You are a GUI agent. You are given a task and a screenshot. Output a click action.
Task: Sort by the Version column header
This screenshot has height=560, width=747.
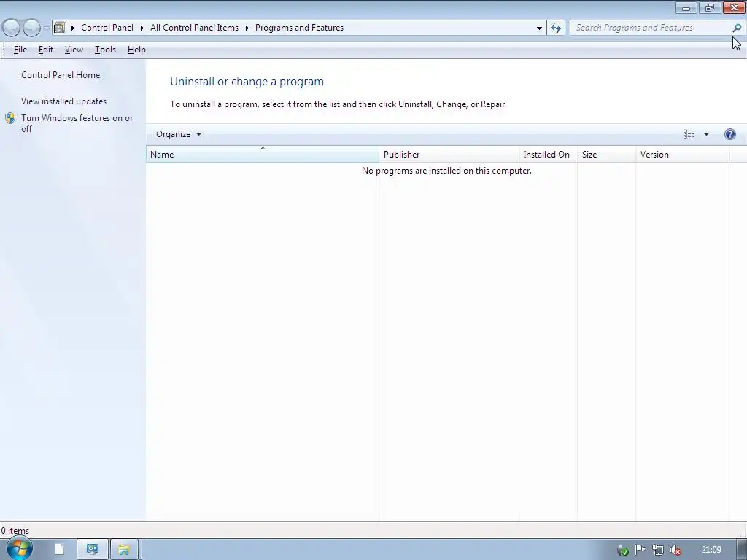click(x=682, y=155)
